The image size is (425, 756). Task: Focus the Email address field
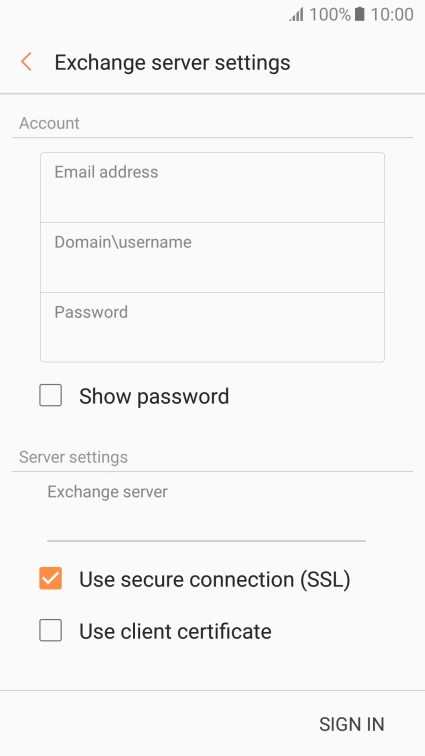(x=212, y=188)
